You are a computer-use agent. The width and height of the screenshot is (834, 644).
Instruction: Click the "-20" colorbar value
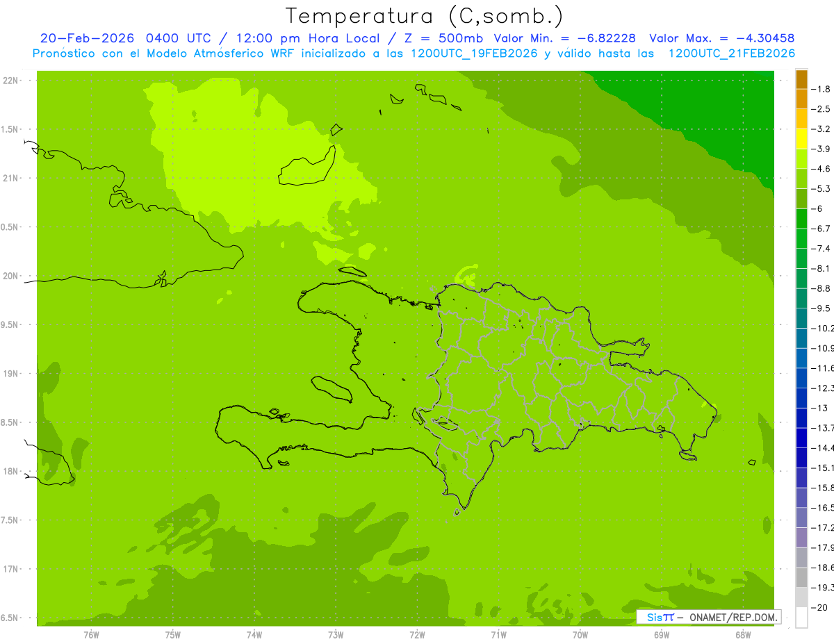(819, 608)
